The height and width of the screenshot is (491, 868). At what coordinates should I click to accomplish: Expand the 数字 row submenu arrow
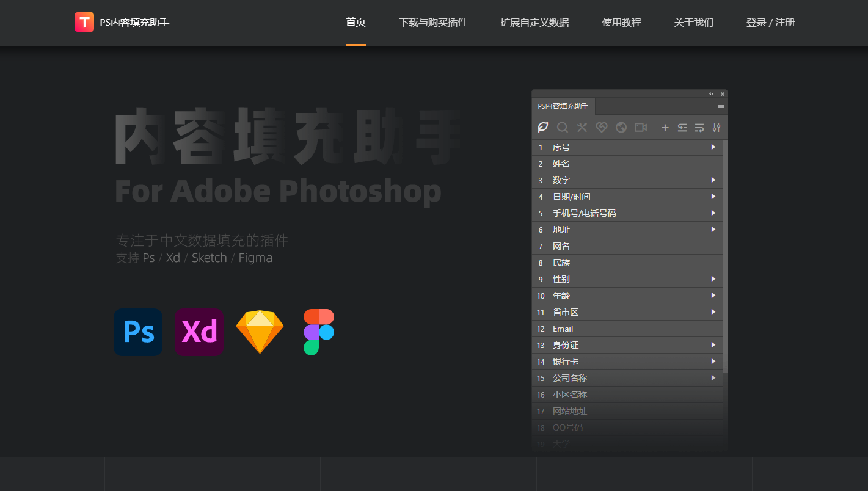713,180
